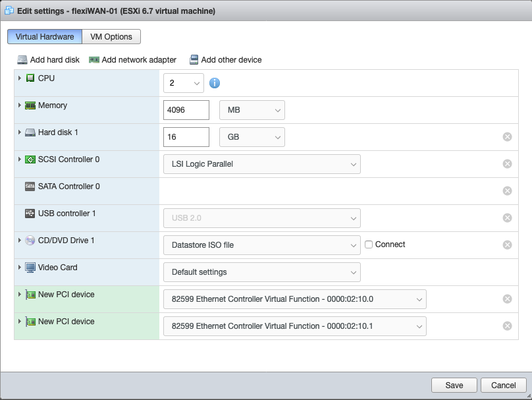
Task: Expand the Memory settings row
Action: (20, 105)
